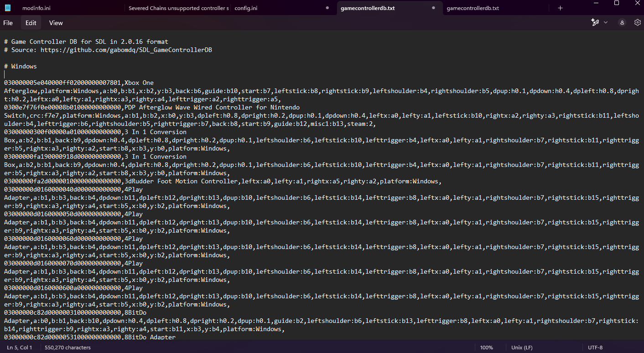Image resolution: width=644 pixels, height=353 pixels.
Task: Open Notepad settings gear
Action: pos(637,22)
